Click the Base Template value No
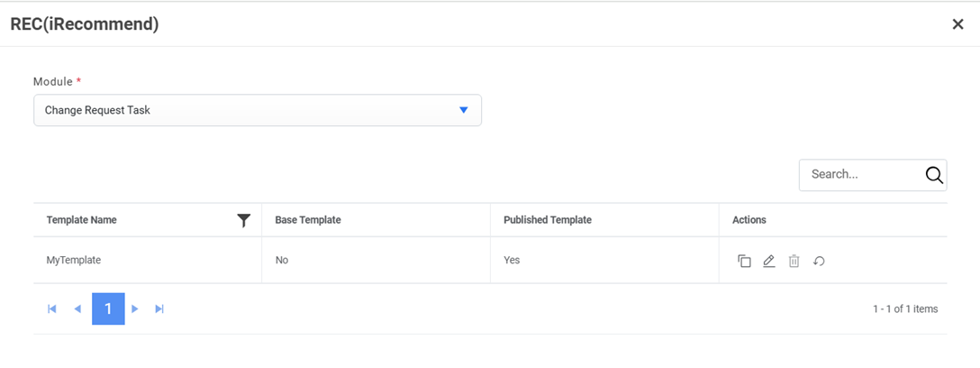 click(282, 260)
